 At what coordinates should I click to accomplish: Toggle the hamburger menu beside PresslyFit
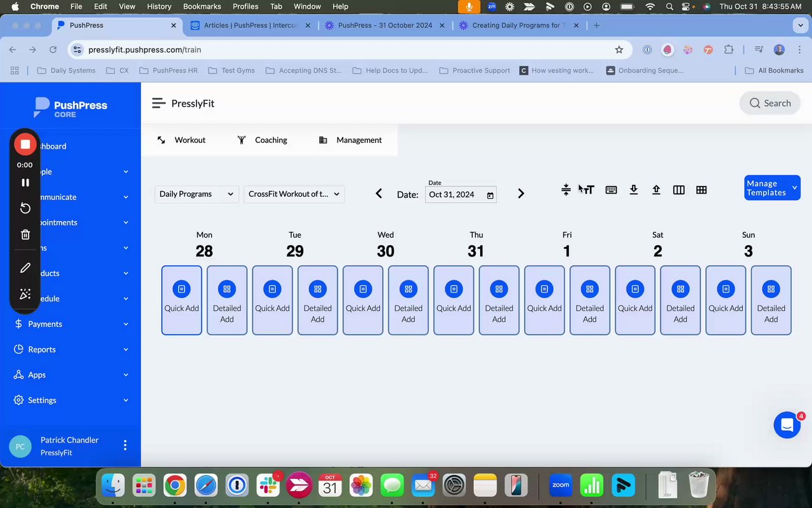click(x=159, y=103)
